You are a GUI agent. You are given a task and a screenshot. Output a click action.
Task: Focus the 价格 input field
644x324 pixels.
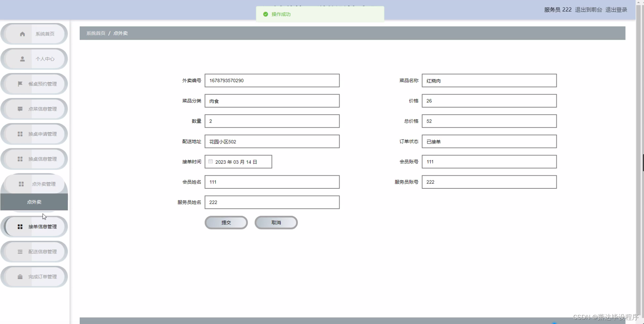489,101
